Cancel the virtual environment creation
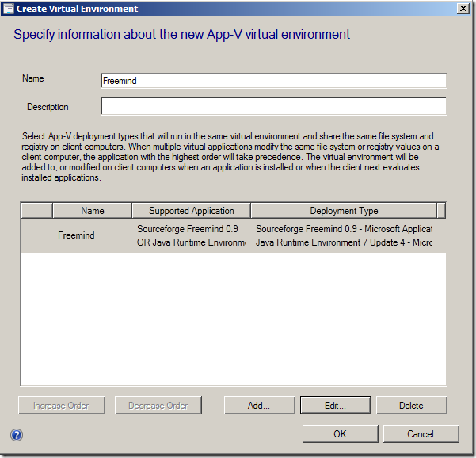 tap(421, 433)
